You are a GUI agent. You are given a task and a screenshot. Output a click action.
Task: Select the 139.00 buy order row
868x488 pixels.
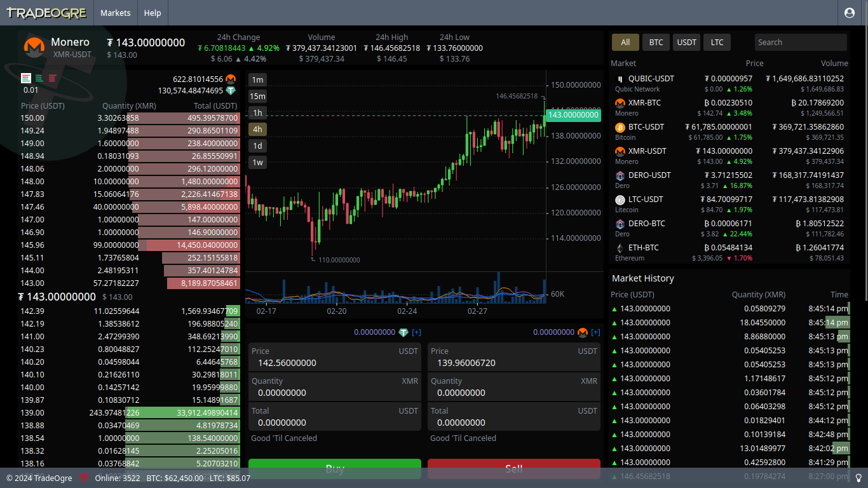tap(130, 413)
